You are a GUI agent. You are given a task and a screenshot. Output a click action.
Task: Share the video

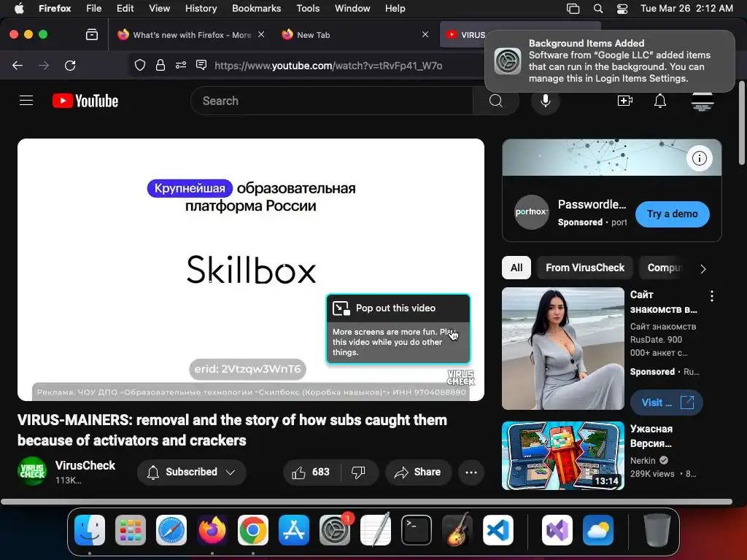(418, 472)
